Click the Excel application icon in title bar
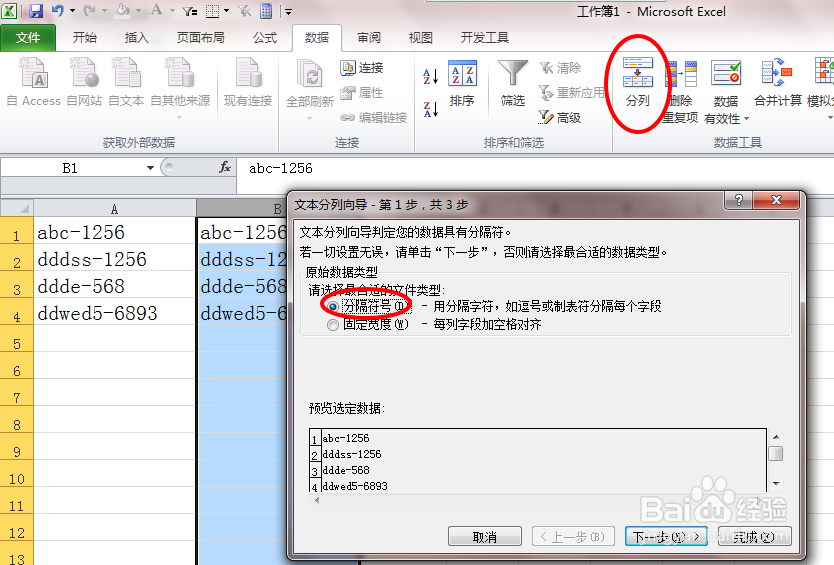 point(9,11)
